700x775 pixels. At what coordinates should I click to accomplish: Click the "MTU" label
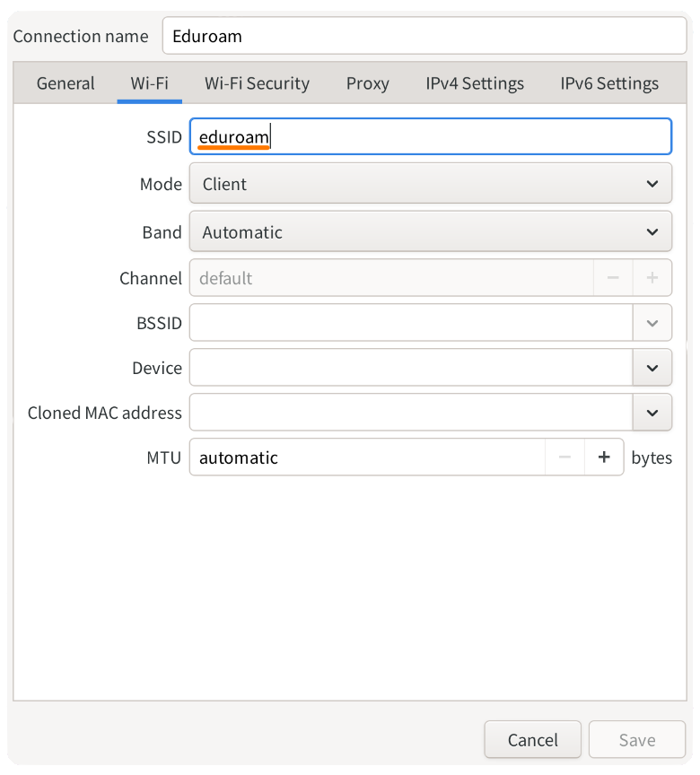[164, 457]
